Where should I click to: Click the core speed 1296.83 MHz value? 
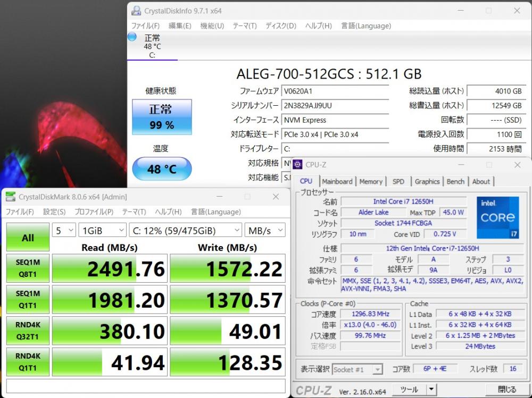pos(370,314)
